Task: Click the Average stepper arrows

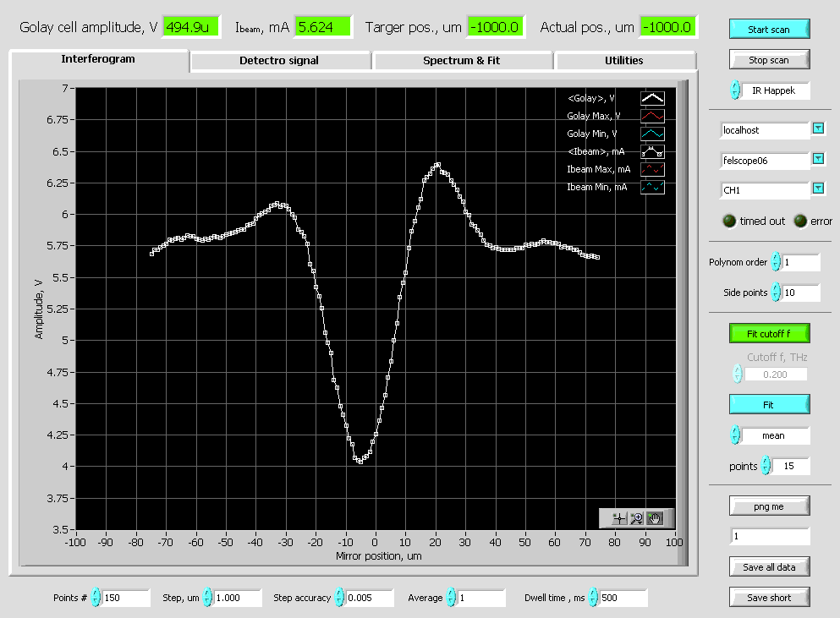Action: tap(451, 597)
